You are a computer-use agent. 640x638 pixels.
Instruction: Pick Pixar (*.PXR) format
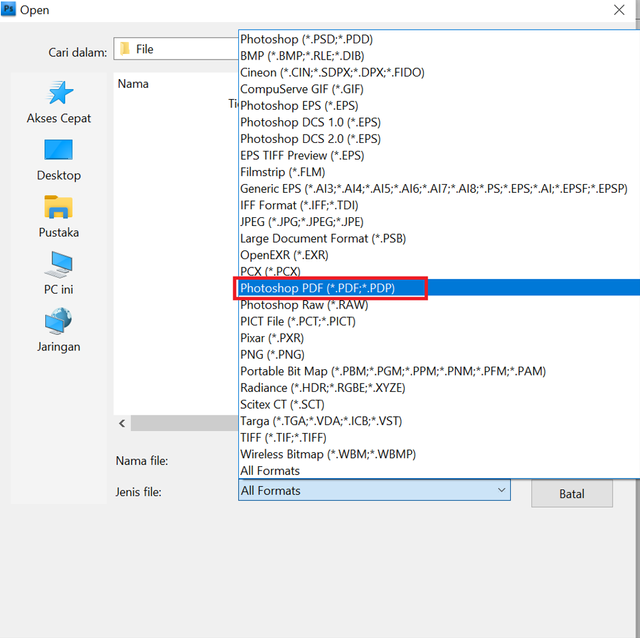[439, 338]
